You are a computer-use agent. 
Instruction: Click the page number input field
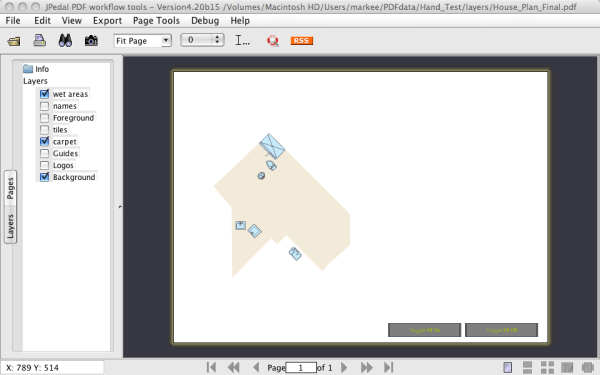tap(301, 368)
